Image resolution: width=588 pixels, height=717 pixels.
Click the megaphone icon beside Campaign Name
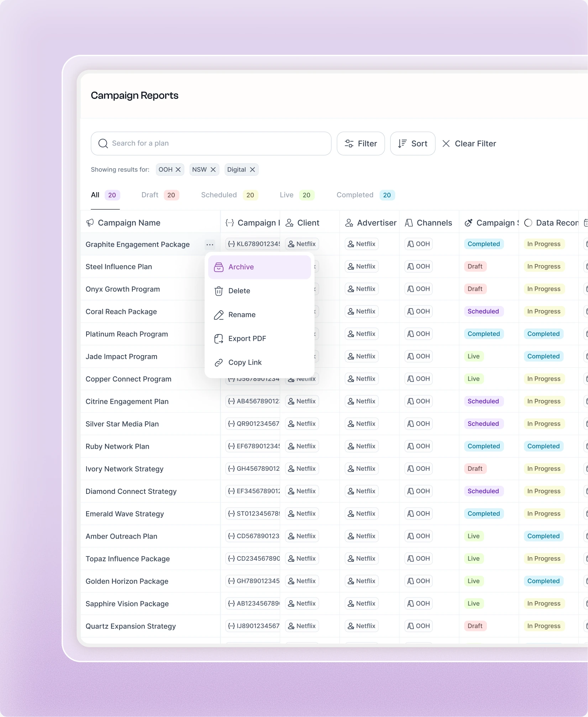coord(90,223)
